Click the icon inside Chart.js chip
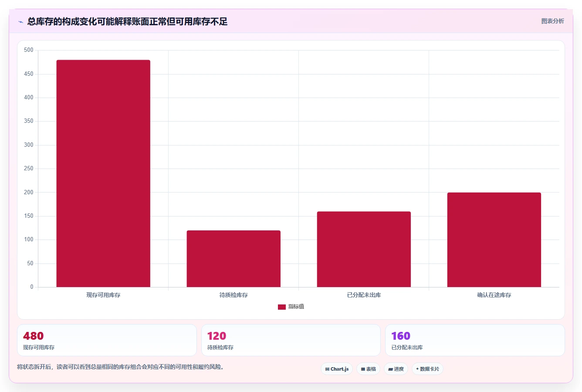Viewport: 582px width, 392px height. [x=327, y=369]
